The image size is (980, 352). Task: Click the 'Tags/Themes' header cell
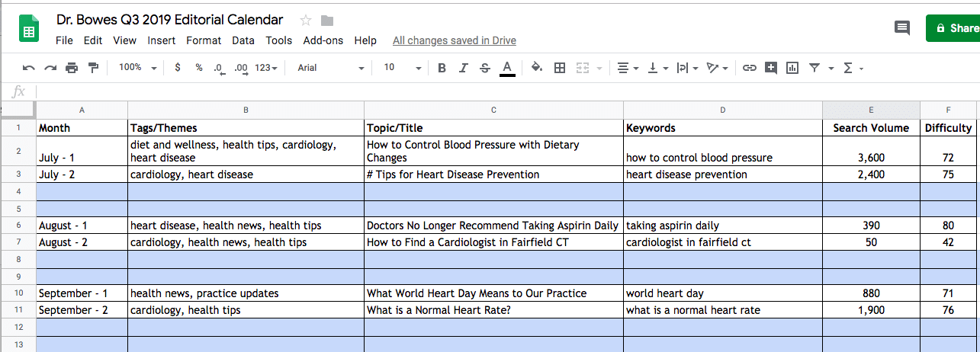coord(246,128)
